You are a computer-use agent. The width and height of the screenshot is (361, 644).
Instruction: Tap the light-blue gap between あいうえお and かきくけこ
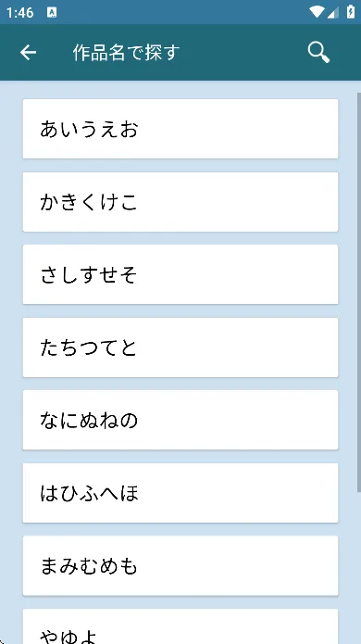coord(180,165)
